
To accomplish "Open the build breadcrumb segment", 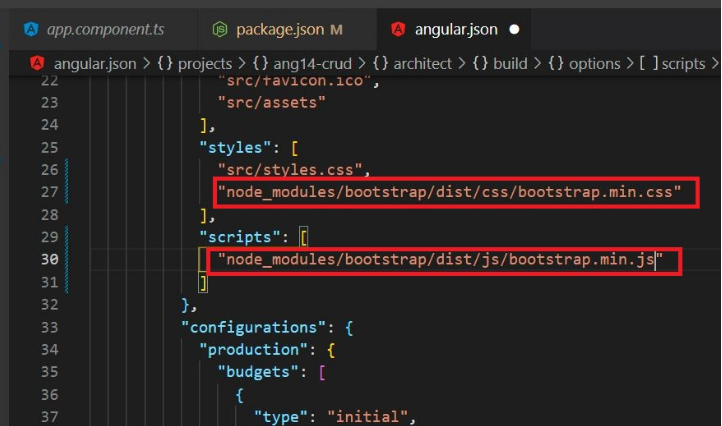I will [x=510, y=64].
